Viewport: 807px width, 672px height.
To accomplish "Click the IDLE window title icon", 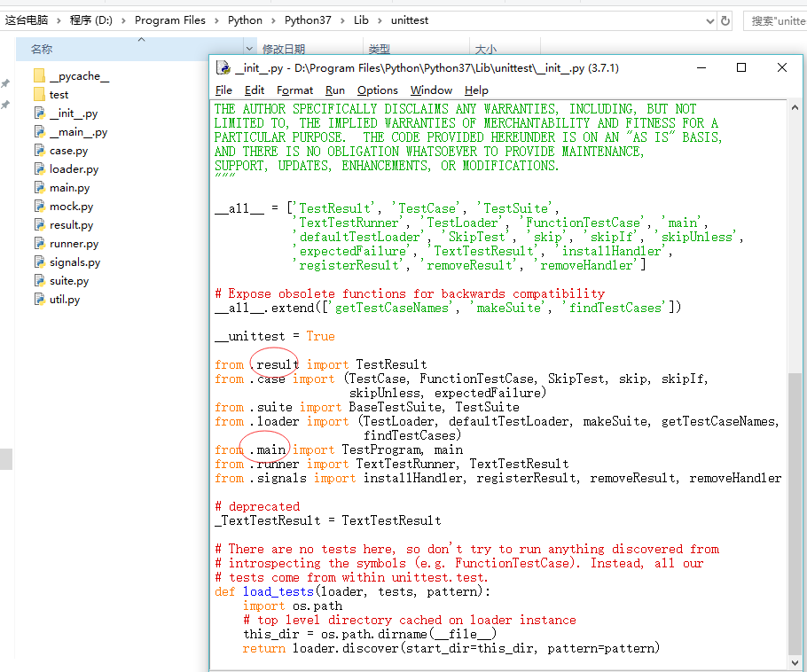I will (223, 68).
